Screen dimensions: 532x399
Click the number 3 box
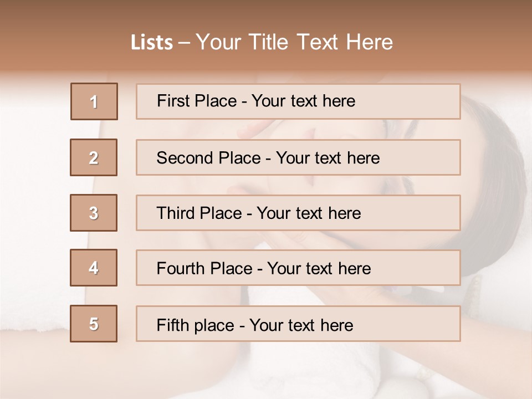pos(94,213)
